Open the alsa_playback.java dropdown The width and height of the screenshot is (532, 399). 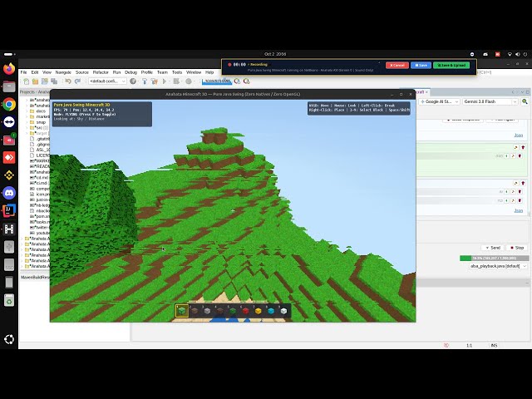pos(498,266)
